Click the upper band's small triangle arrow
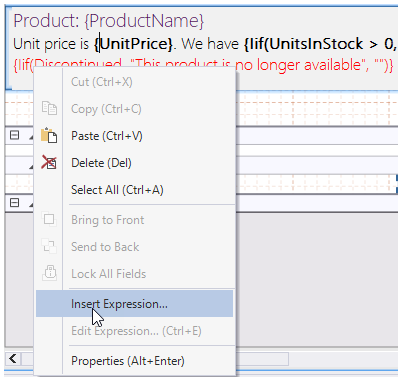This screenshot has height=380, width=401. (31, 137)
